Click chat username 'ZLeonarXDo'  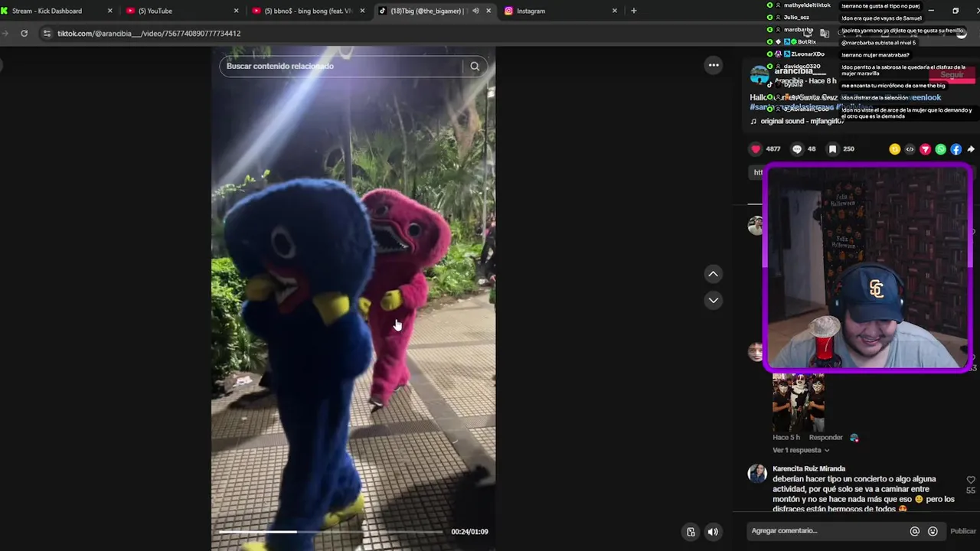point(808,54)
